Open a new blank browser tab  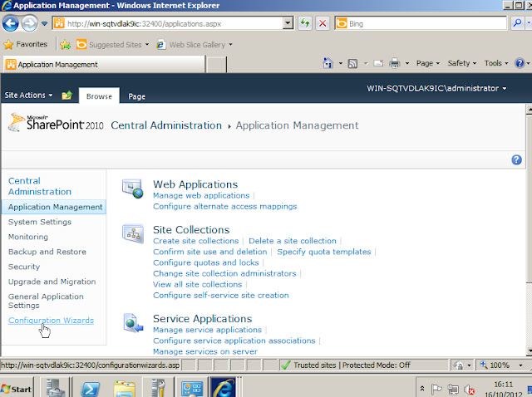coord(216,65)
